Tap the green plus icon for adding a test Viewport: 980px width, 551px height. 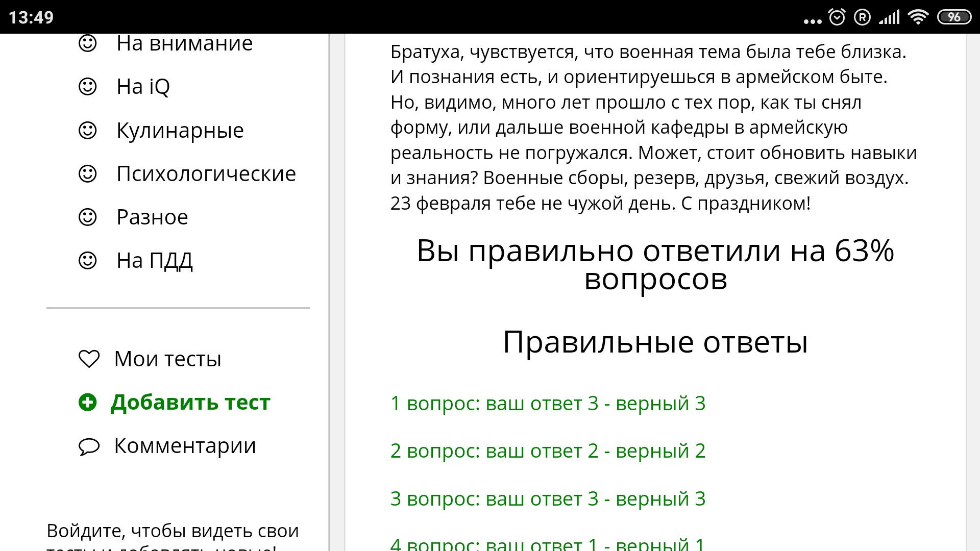pos(87,402)
